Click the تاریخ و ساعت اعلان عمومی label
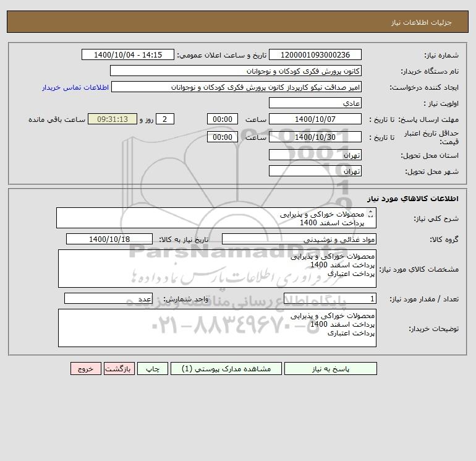 (x=222, y=55)
